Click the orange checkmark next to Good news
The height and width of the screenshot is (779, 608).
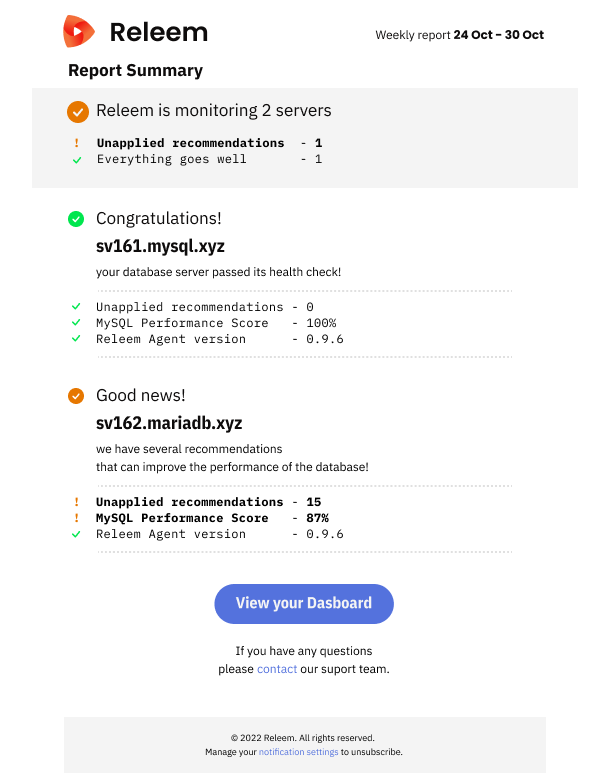[76, 396]
